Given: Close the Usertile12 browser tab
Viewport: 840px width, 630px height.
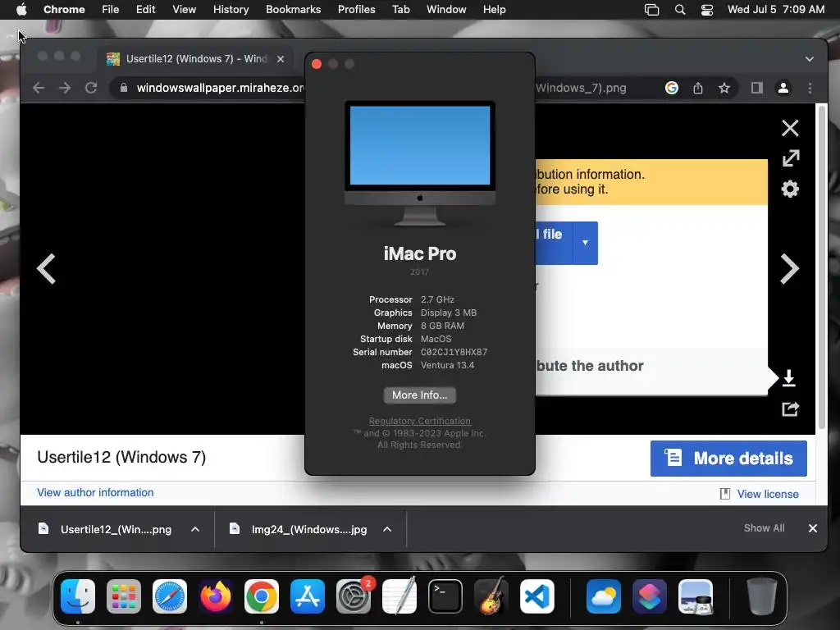Looking at the screenshot, I should pyautogui.click(x=281, y=59).
